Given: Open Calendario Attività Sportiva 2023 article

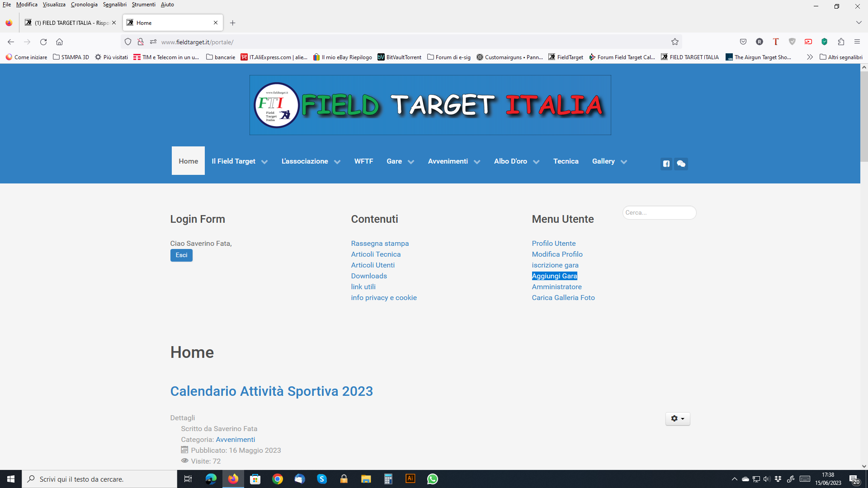Looking at the screenshot, I should coord(271,391).
